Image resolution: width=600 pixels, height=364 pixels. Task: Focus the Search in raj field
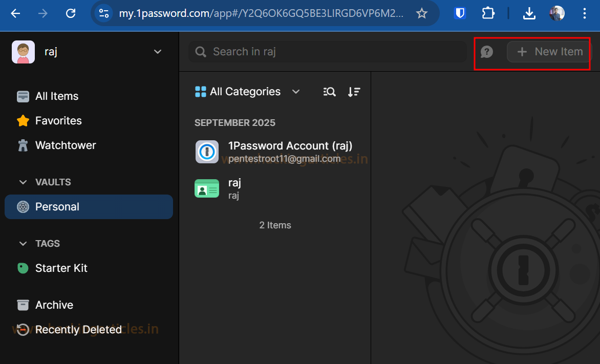(x=328, y=52)
